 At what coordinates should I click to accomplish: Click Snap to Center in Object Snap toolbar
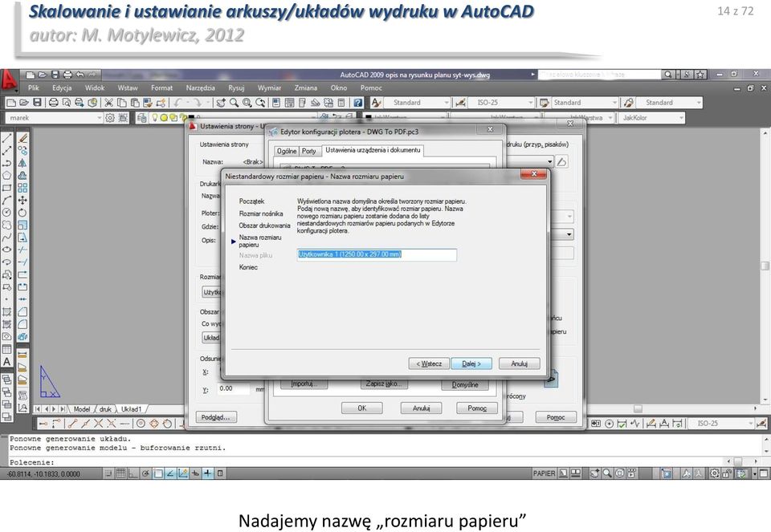click(141, 424)
